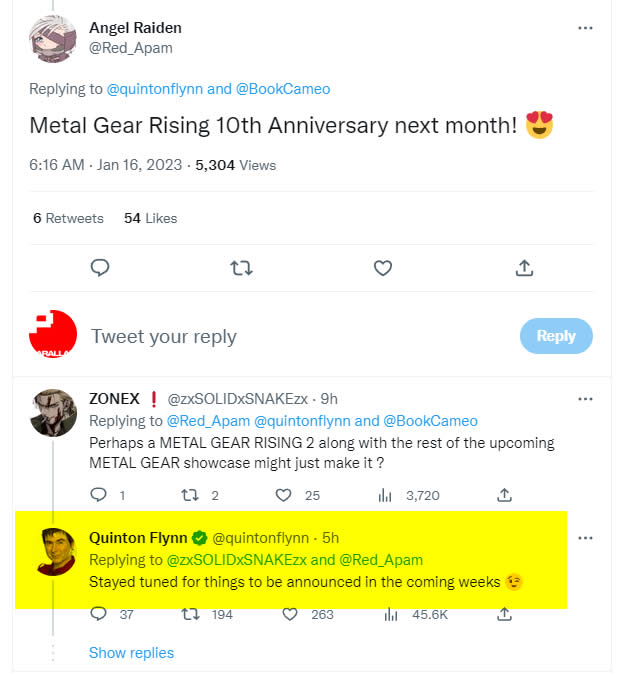Like Angel Raiden's anniversary tweet
Viewport: 642px width, 673px height.
point(382,268)
